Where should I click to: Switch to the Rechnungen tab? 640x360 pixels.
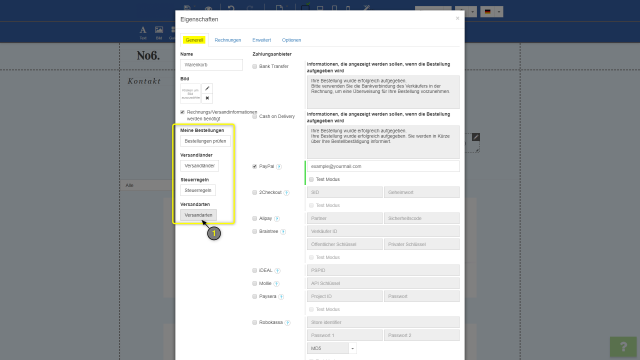(228, 40)
